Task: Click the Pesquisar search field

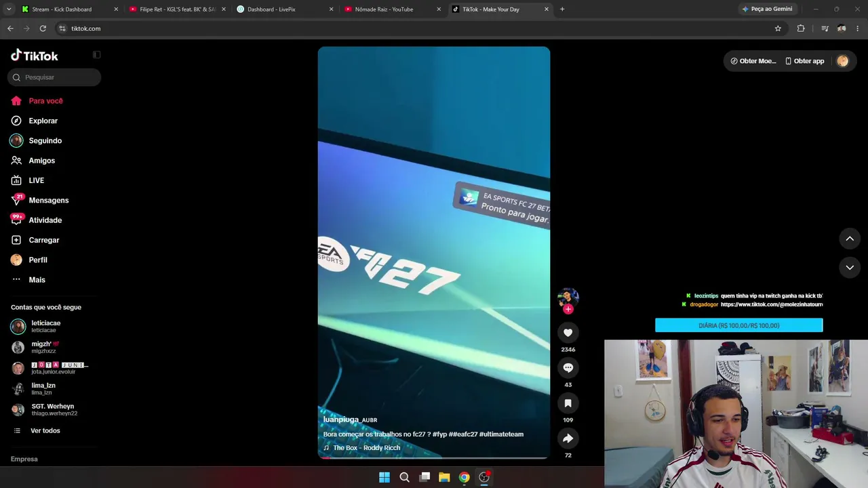Action: pyautogui.click(x=54, y=77)
